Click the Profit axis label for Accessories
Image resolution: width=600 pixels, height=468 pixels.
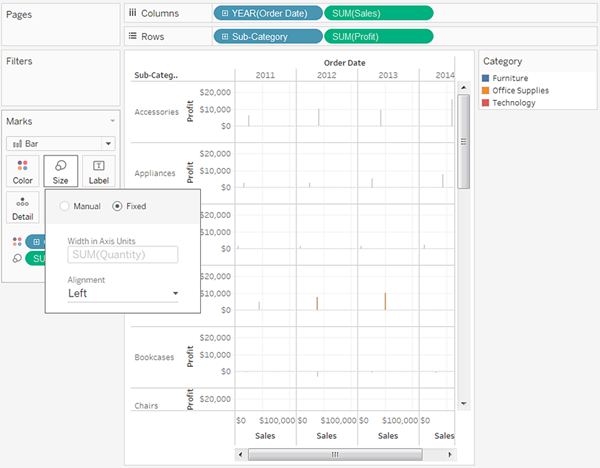(x=189, y=111)
